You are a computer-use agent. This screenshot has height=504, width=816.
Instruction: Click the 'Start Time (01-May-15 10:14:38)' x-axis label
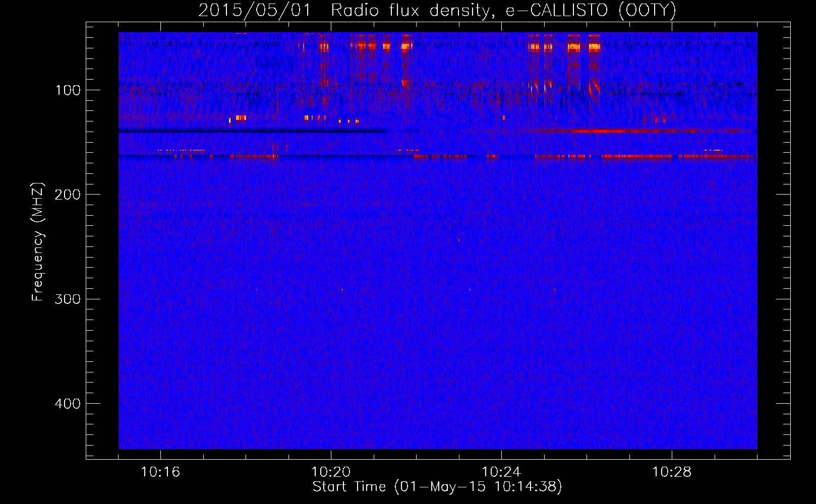[437, 487]
